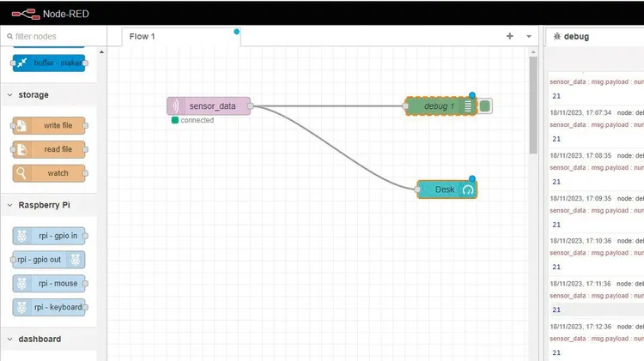
Task: Select the sensor_data node on canvas
Action: click(x=209, y=105)
